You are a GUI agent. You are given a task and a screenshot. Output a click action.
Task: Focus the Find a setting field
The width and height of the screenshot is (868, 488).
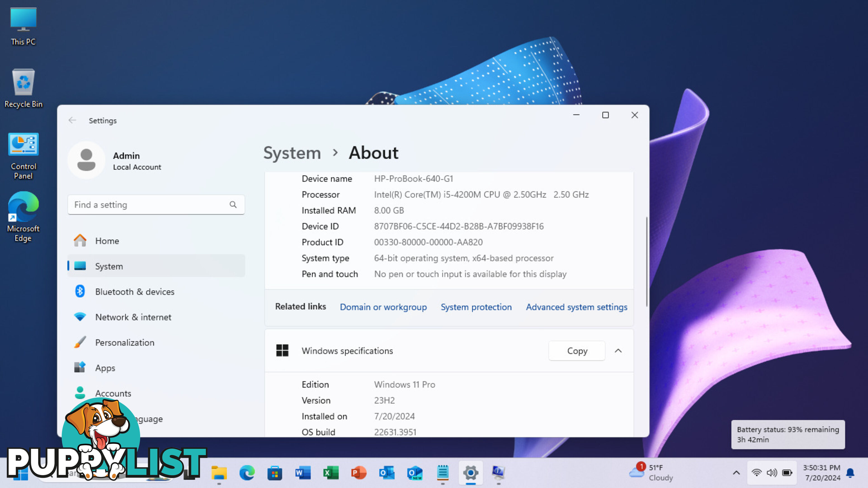[156, 205]
